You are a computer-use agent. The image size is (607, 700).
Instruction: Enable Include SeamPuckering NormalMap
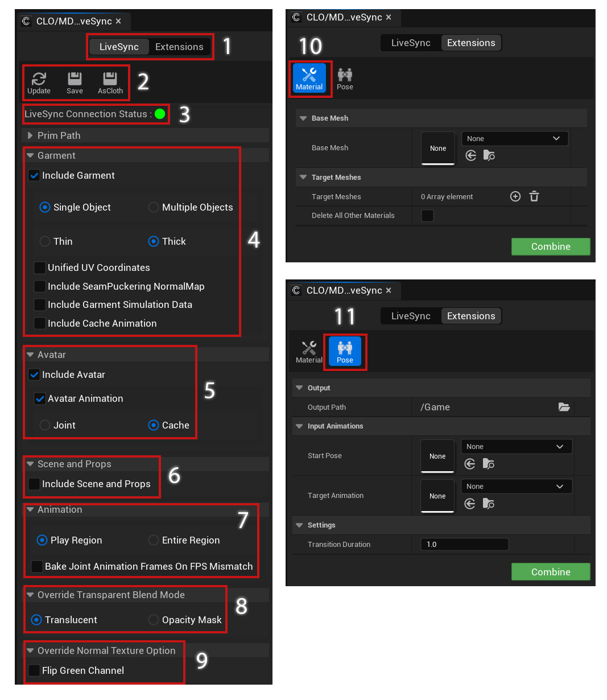pos(40,286)
